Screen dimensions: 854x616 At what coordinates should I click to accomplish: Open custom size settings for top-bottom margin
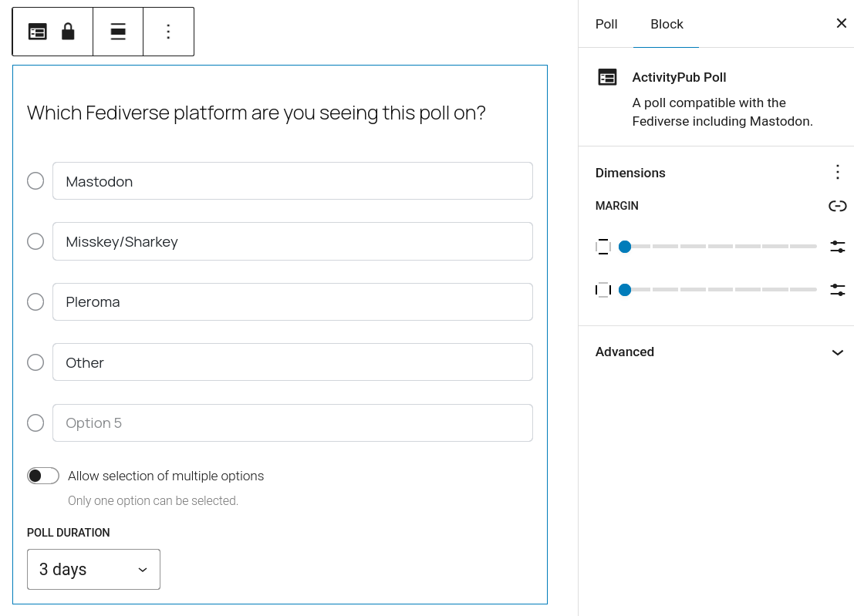pos(837,247)
